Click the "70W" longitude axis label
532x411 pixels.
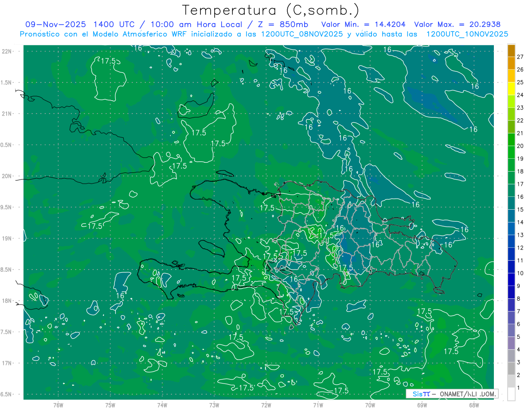point(370,405)
